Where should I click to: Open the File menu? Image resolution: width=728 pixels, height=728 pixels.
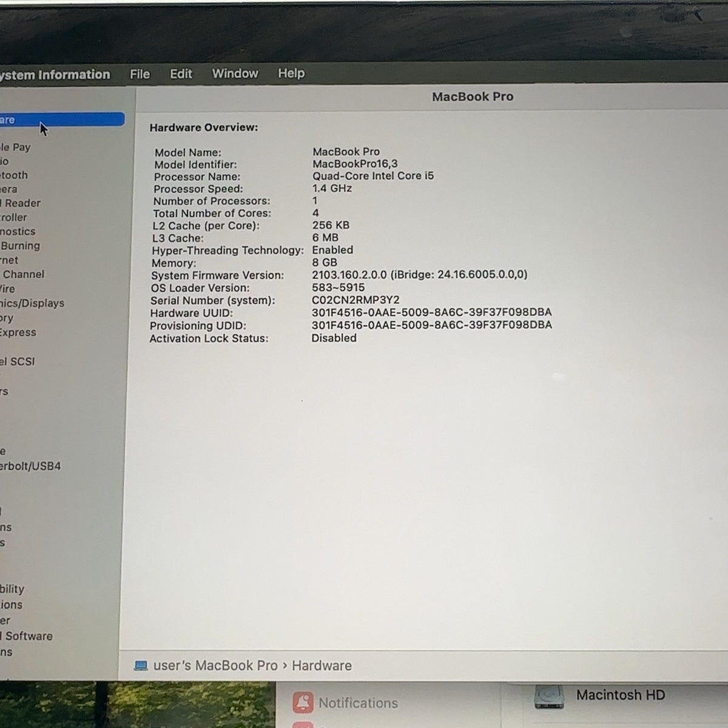click(140, 74)
